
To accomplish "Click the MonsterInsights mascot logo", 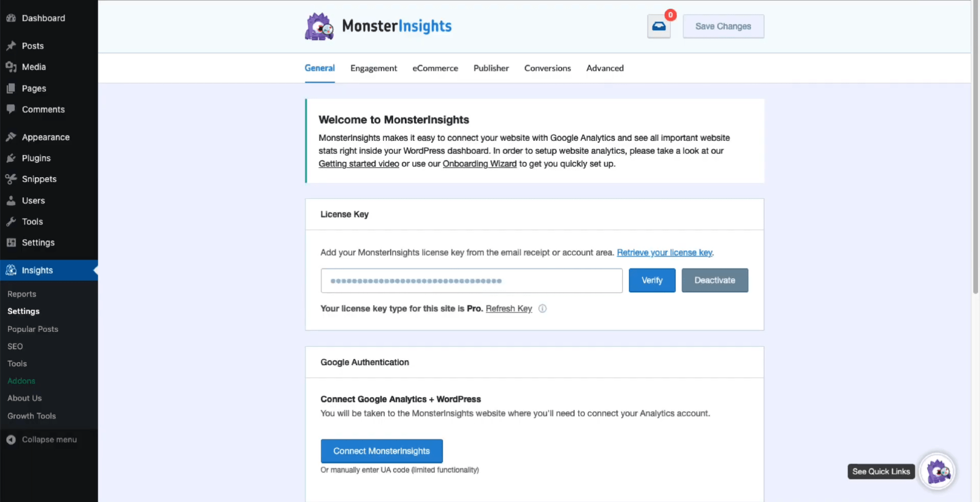I will tap(319, 26).
